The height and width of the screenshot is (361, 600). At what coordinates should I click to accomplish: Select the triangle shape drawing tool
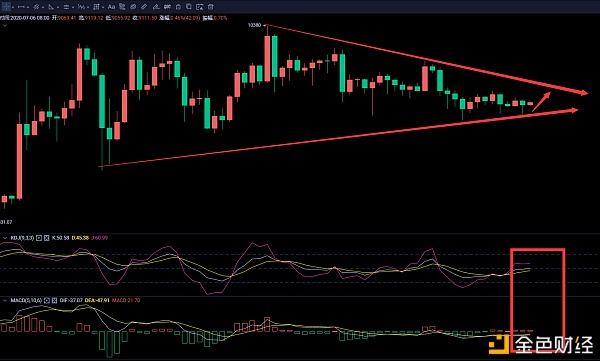pyautogui.click(x=51, y=7)
